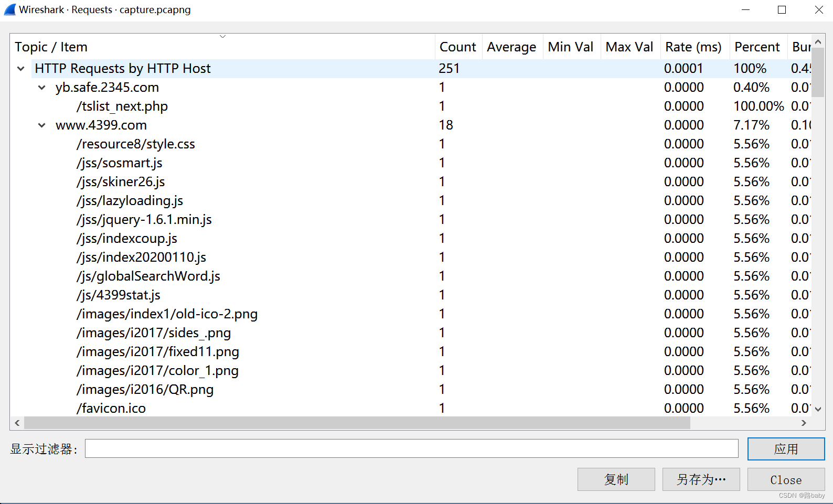Click the Wireshark fin icon in title bar
Screen dimensions: 833x504
click(x=10, y=9)
